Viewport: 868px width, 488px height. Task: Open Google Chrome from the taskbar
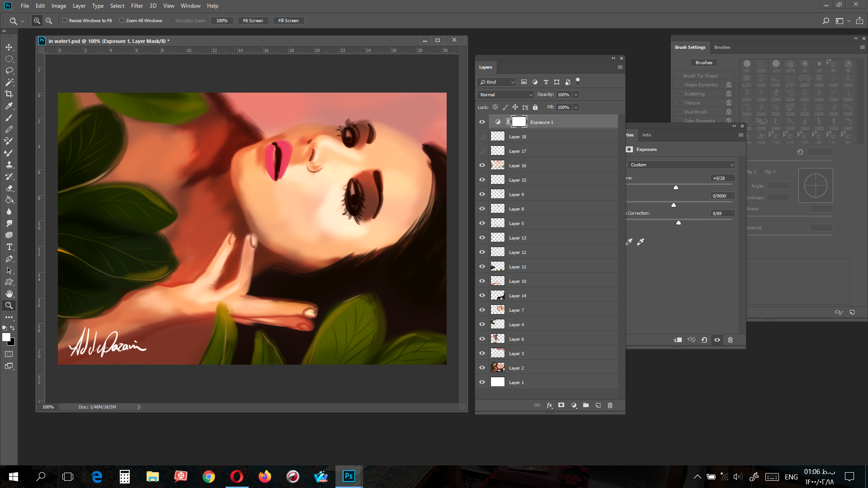[209, 476]
